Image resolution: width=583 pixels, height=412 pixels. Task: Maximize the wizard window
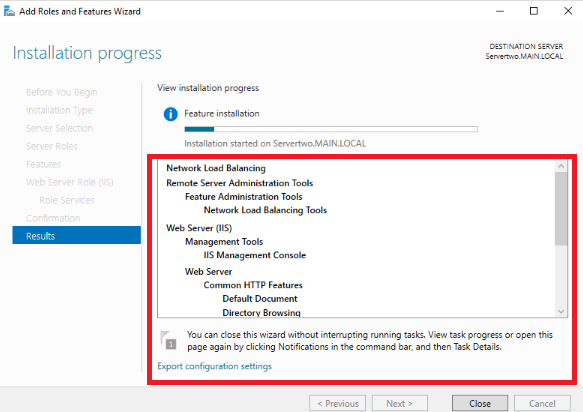[534, 11]
